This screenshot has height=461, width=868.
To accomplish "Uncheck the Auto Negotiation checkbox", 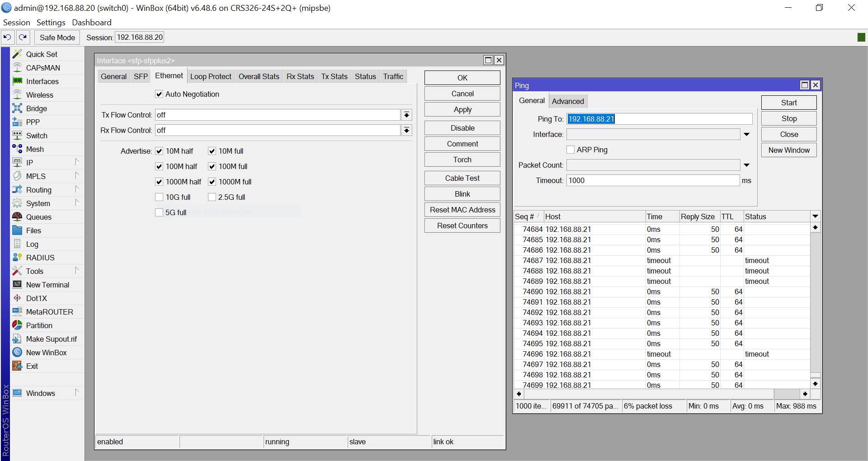I will (x=159, y=94).
